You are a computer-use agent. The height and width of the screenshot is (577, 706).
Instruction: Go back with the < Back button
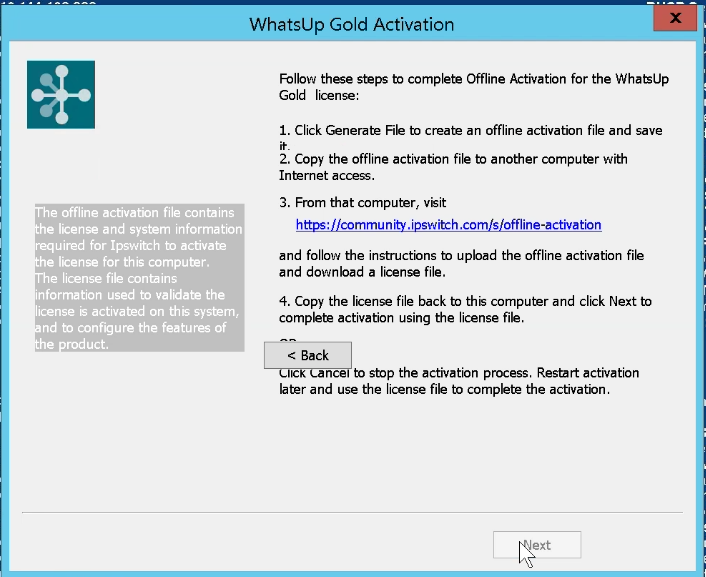[308, 355]
